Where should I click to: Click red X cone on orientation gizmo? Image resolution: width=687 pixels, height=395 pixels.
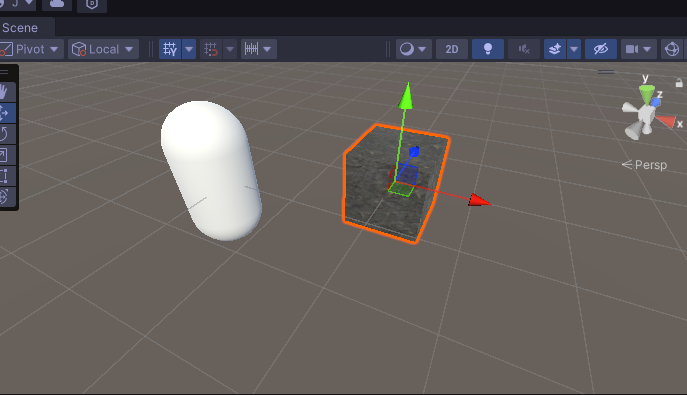(666, 121)
